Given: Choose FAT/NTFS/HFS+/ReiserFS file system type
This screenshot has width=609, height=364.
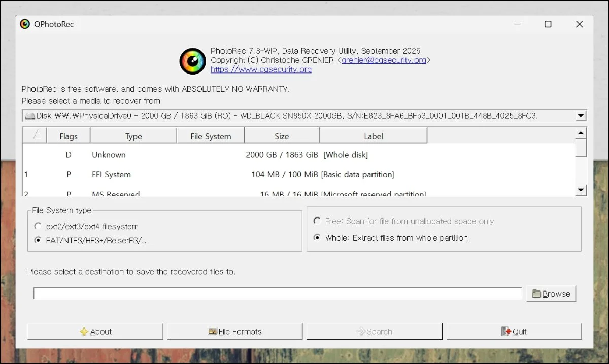Looking at the screenshot, I should pyautogui.click(x=38, y=240).
